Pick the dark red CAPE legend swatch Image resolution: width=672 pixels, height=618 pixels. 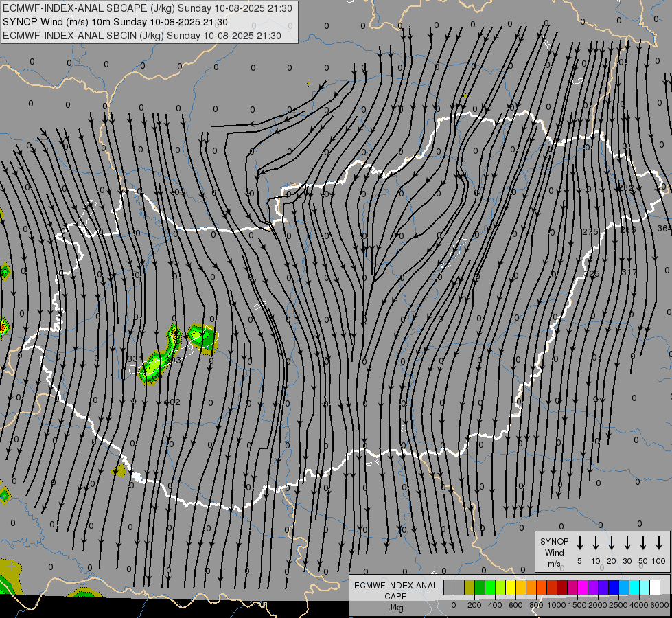562,587
